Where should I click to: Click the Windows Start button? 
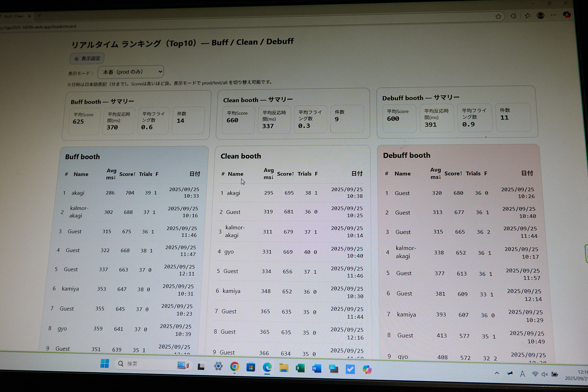[x=105, y=363]
